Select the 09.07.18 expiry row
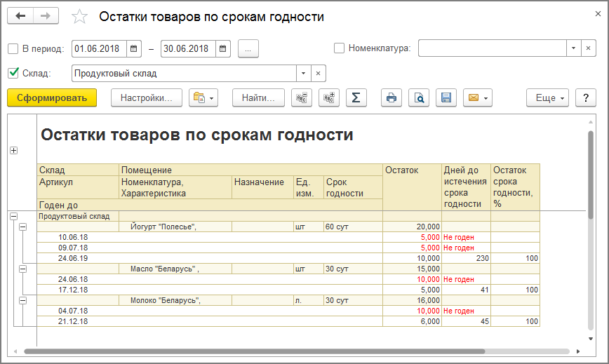Viewport: 609px width, 364px height. point(288,248)
